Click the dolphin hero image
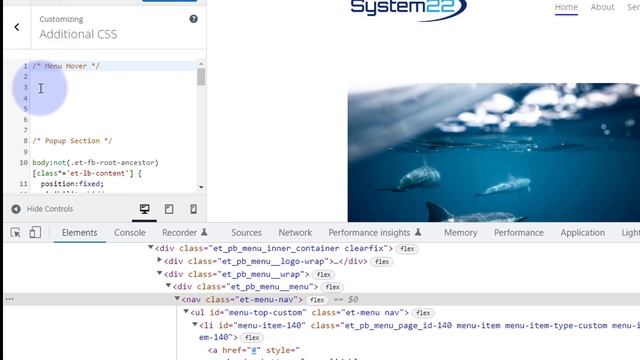The width and height of the screenshot is (640, 360). tap(493, 153)
